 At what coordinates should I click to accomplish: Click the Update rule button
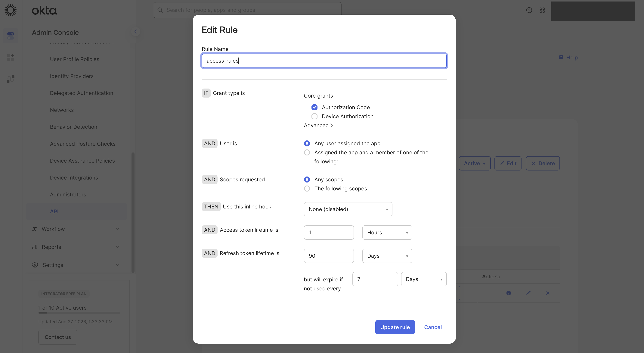pyautogui.click(x=395, y=327)
